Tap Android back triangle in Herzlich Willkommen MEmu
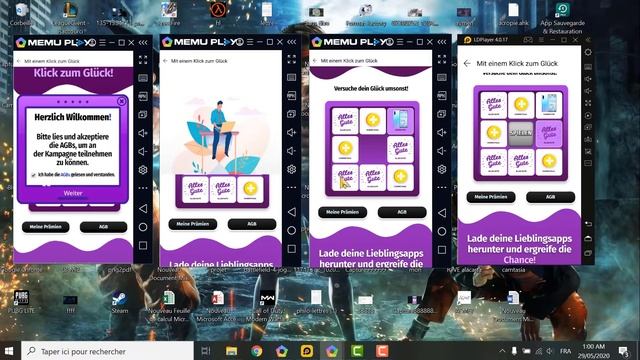Image resolution: width=640 pixels, height=360 pixels. 143,209
